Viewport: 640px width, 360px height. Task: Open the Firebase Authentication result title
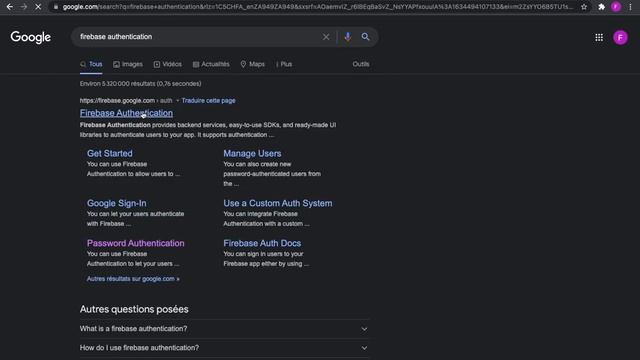tap(126, 113)
